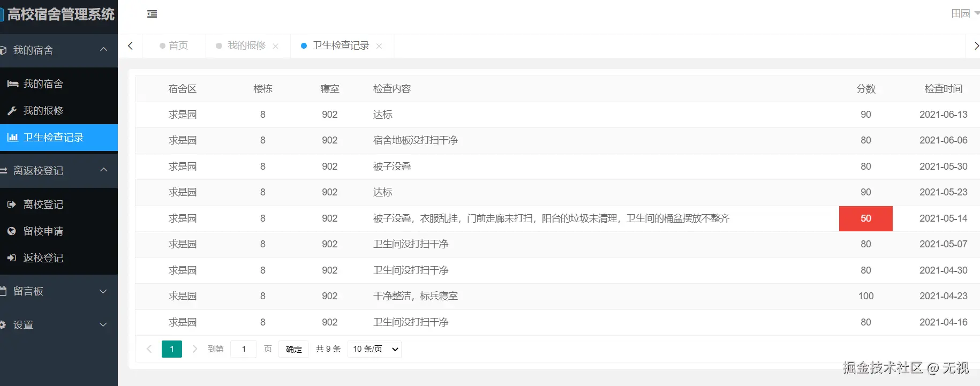Click the 确定 pagination button
Screen dimensions: 980x386
(293, 349)
